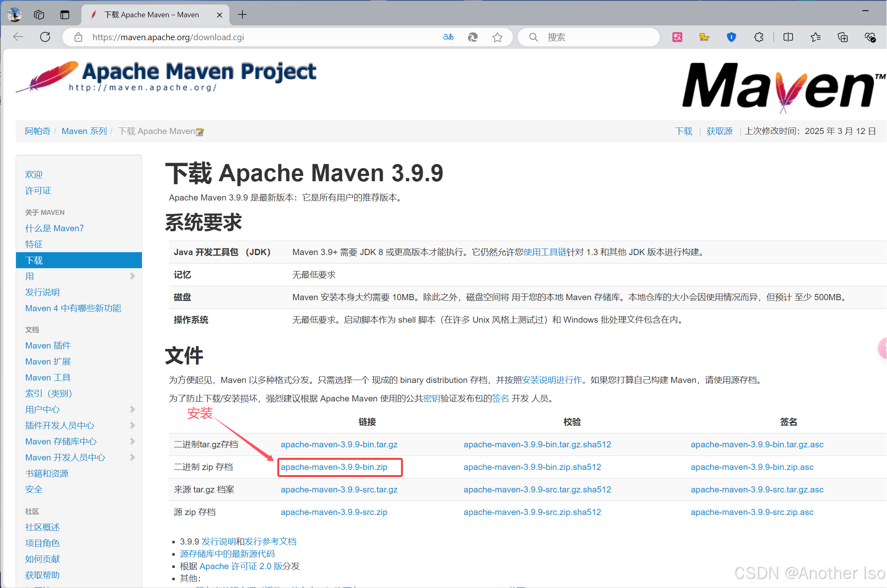Image resolution: width=887 pixels, height=588 pixels.
Task: Download apache-maven-3.9.9-src.tar.gz
Action: 339,490
